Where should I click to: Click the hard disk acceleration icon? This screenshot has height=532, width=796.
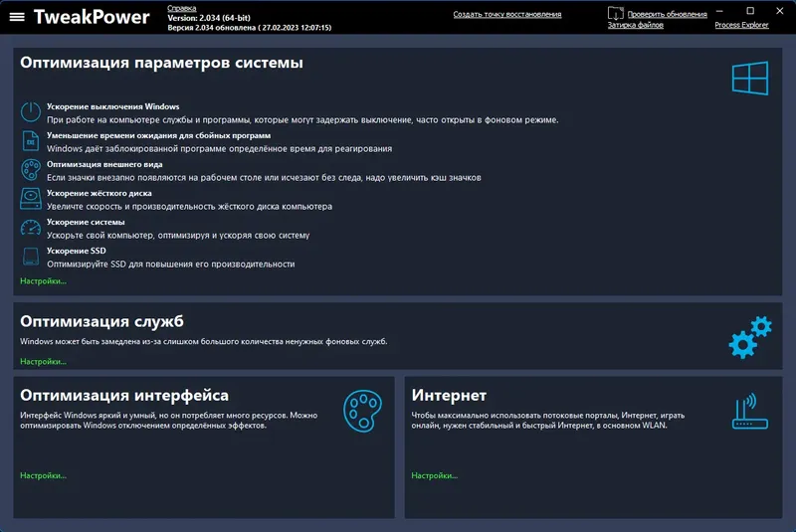[x=31, y=199]
